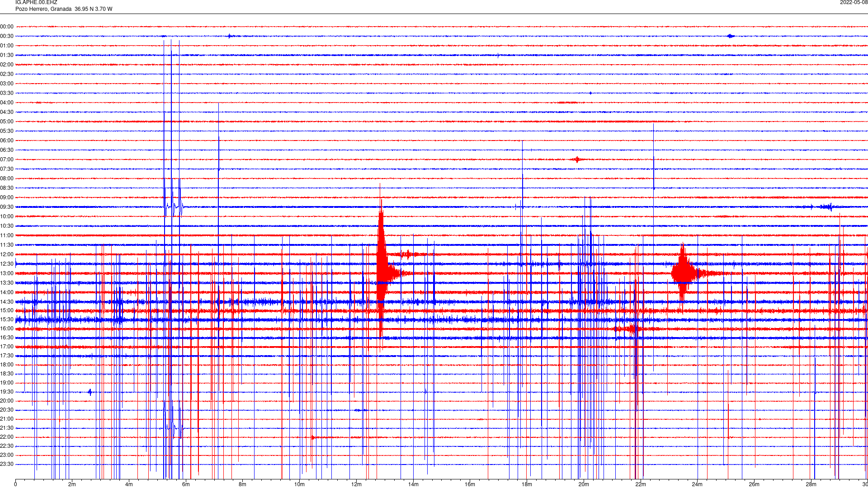Select the 14:30 trace time label
868x488 pixels.
click(x=7, y=302)
